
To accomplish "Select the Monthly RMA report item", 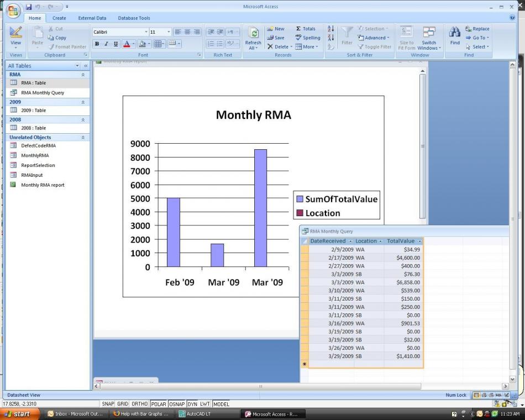I will pyautogui.click(x=48, y=185).
